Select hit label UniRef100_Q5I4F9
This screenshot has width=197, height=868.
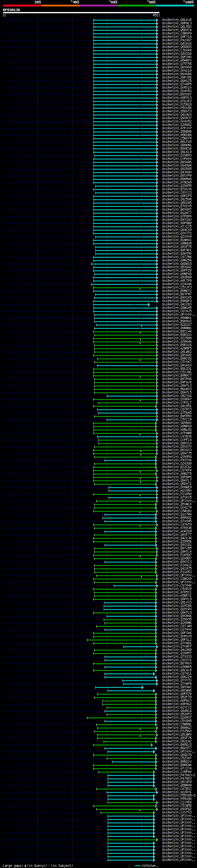tap(177, 782)
